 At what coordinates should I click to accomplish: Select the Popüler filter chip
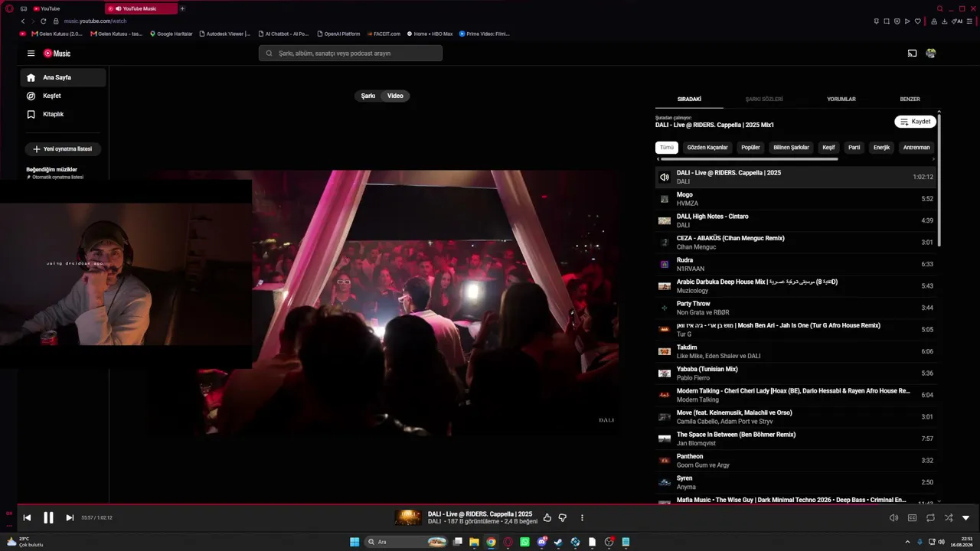pyautogui.click(x=750, y=148)
